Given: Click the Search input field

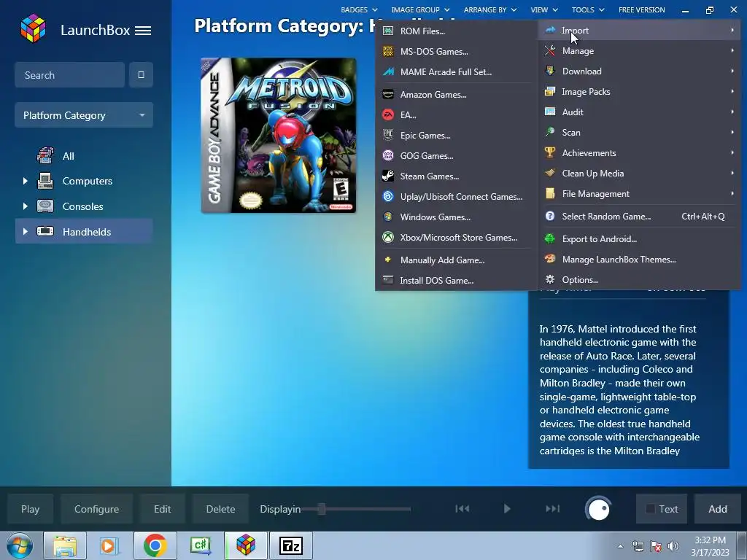Looking at the screenshot, I should coord(69,75).
